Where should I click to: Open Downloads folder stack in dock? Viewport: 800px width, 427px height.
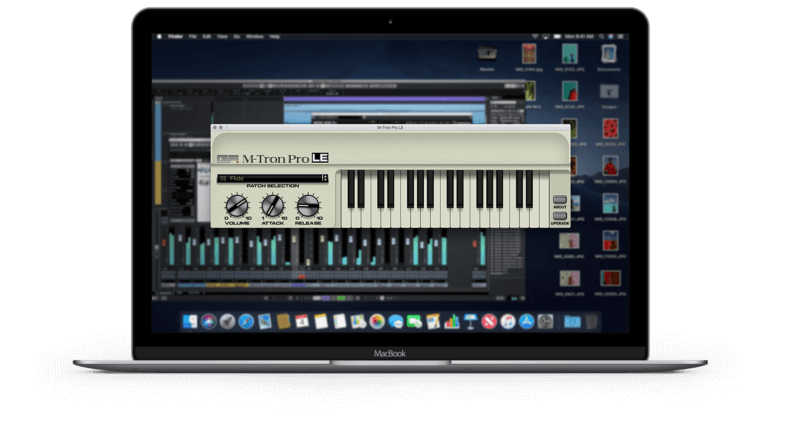[572, 322]
